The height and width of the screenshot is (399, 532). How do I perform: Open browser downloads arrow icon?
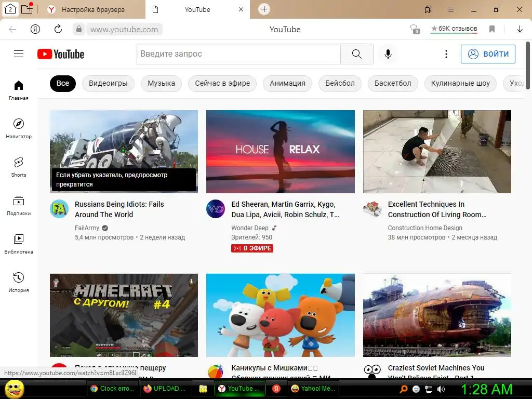click(520, 30)
